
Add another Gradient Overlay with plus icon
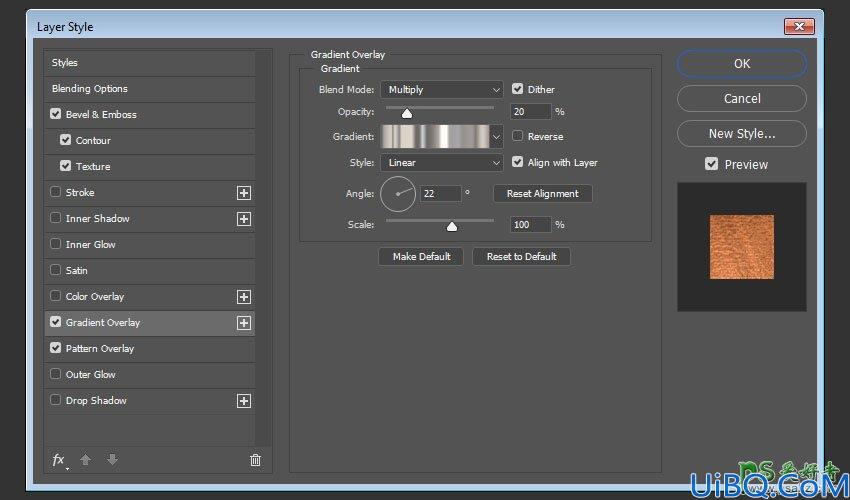[x=244, y=323]
